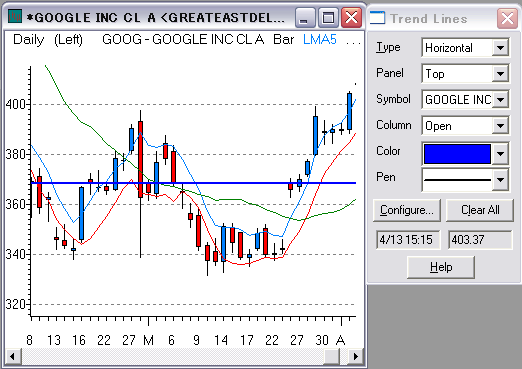Open the Pen line style dropdown
Image resolution: width=522 pixels, height=369 pixels.
point(500,180)
